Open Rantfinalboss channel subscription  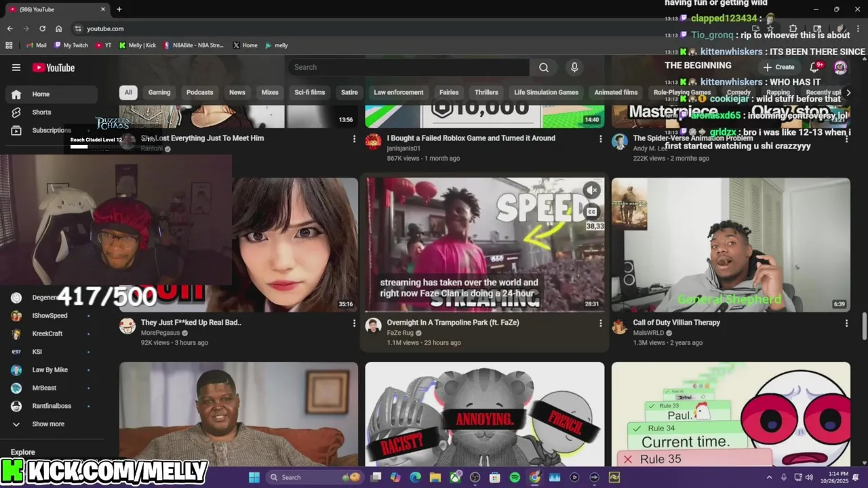point(51,406)
